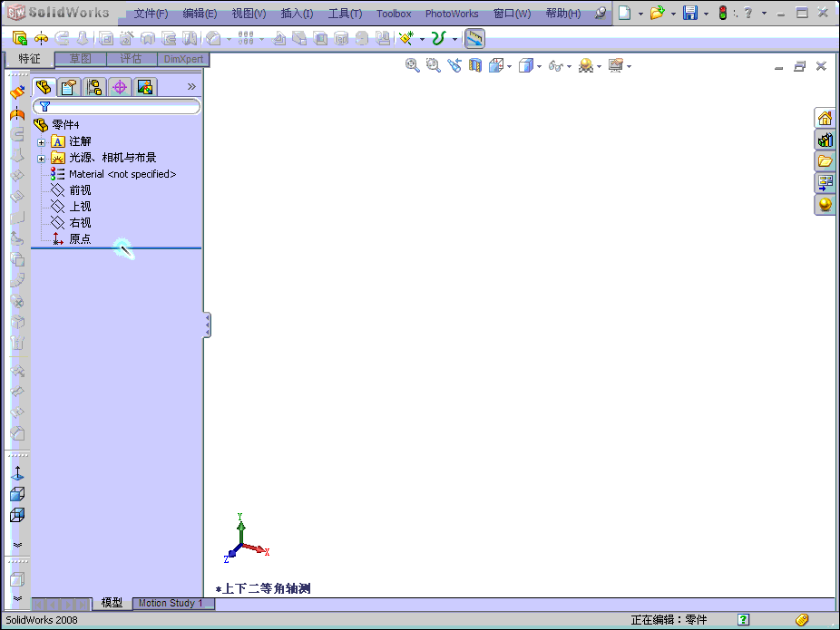
Task: Click the File Explorer folder icon in task pane
Action: (x=825, y=161)
